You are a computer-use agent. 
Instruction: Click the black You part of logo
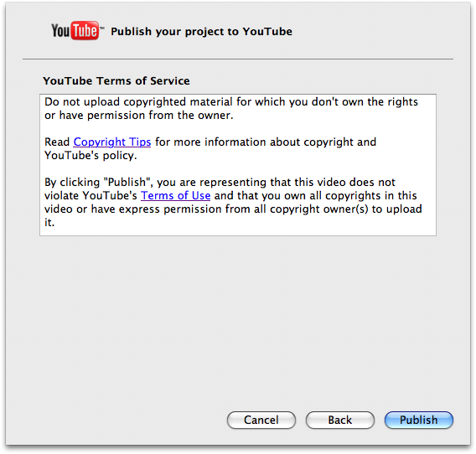tap(60, 31)
